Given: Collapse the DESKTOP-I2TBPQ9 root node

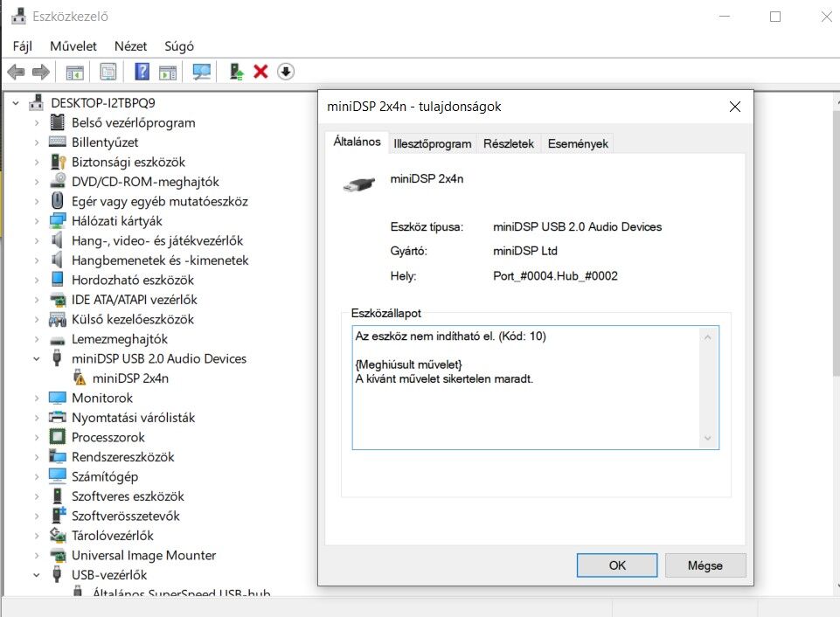Looking at the screenshot, I should (16, 103).
